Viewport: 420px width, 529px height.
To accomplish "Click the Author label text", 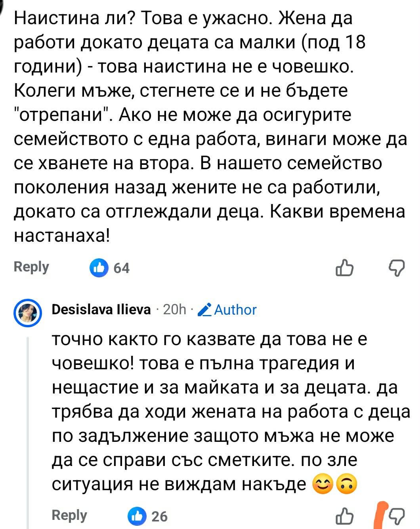I will (235, 309).
